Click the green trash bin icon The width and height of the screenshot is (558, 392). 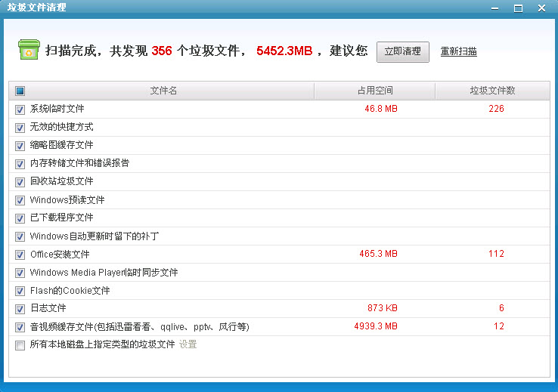pyautogui.click(x=29, y=50)
